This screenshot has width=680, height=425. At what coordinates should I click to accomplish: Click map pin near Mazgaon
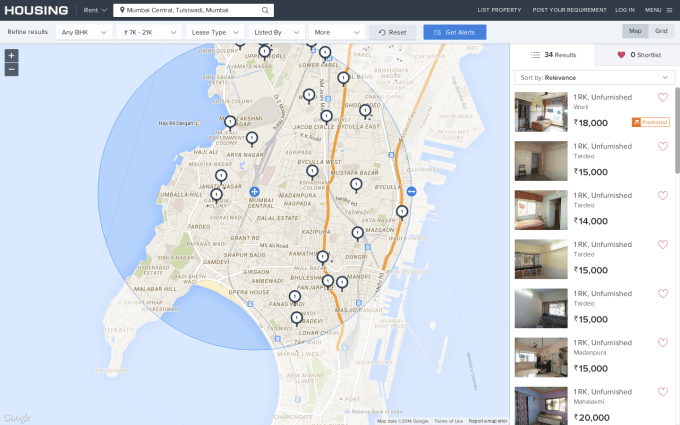pyautogui.click(x=358, y=234)
